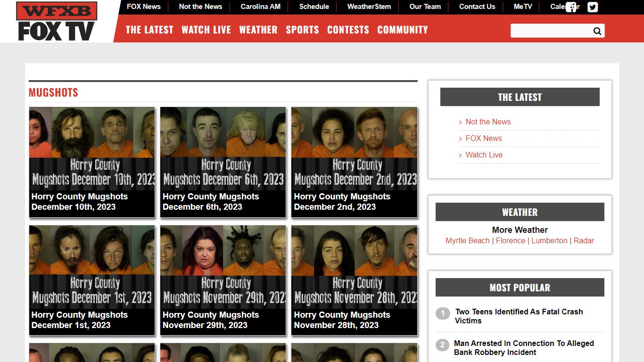This screenshot has height=362, width=644.
Task: Click the number 2 popular story badge
Action: [442, 345]
